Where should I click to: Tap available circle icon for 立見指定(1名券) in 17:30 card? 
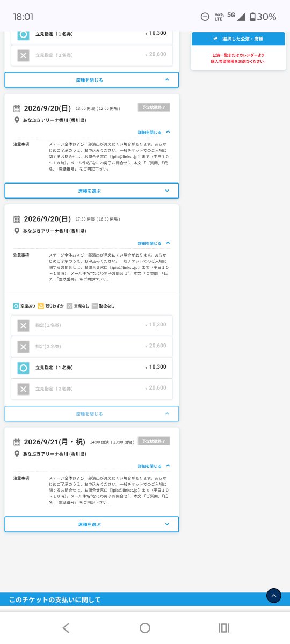pos(23,368)
